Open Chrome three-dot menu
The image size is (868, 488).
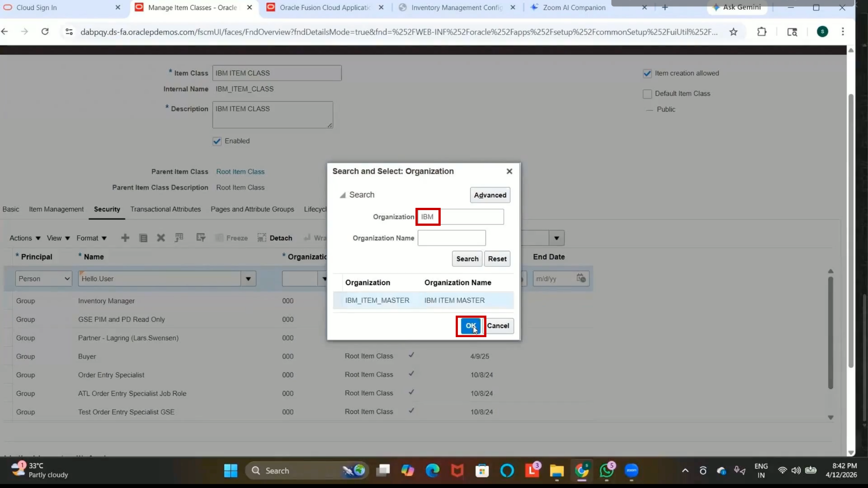click(843, 32)
